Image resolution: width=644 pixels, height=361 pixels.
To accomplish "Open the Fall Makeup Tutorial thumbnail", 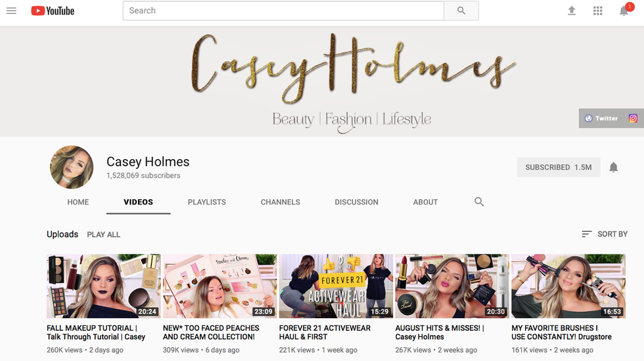I will coord(103,286).
